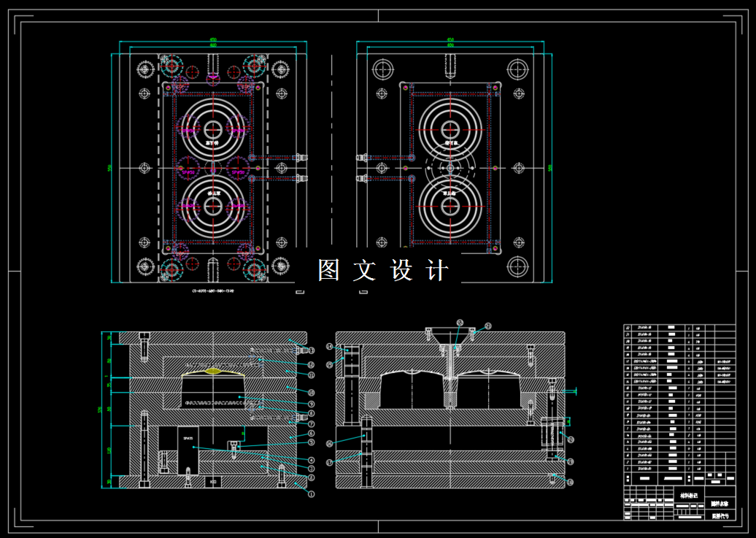Select balloon number 4 in left section view

pos(312,461)
